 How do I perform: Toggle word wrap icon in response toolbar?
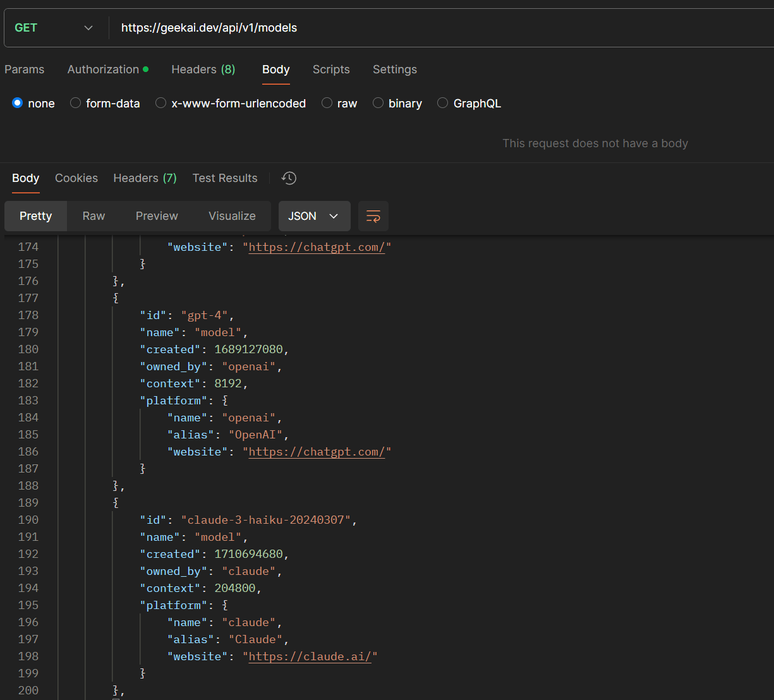373,216
